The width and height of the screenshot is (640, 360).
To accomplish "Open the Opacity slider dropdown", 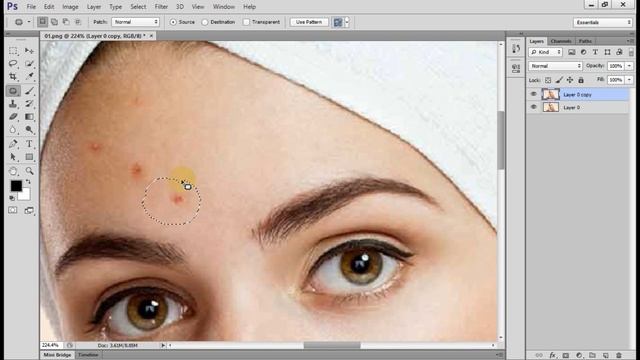I will pos(629,66).
